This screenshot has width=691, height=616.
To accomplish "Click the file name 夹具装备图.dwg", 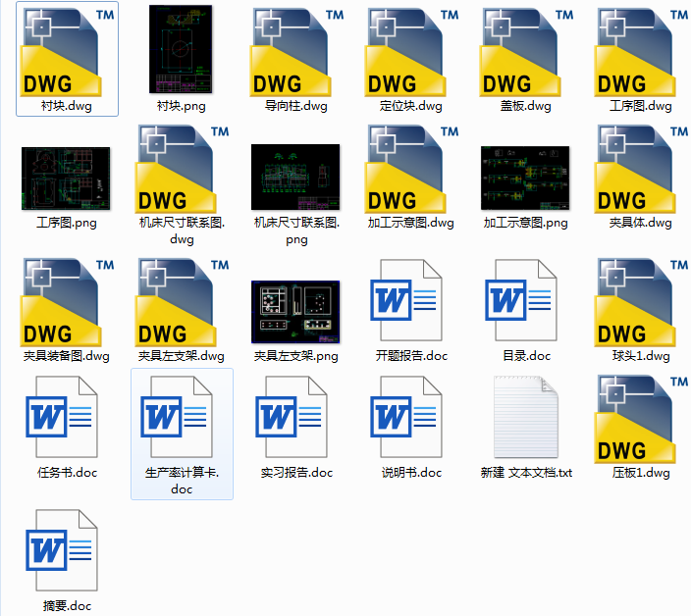I will pos(67,356).
